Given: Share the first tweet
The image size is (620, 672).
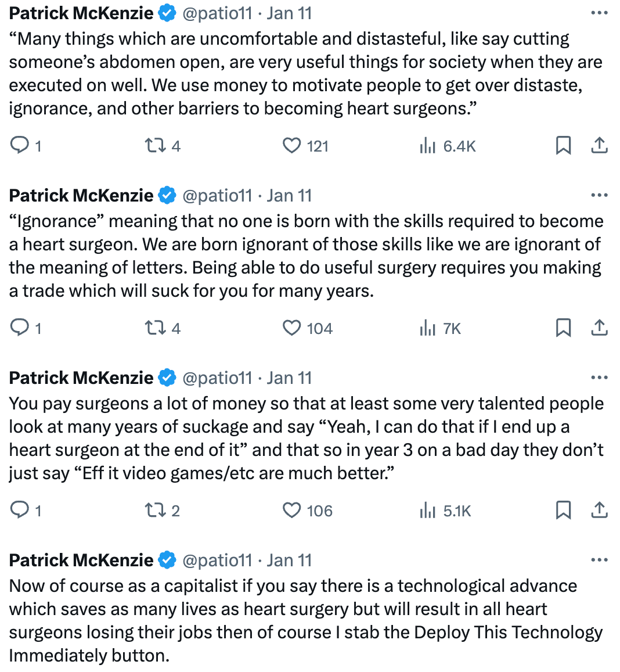Looking at the screenshot, I should (600, 145).
